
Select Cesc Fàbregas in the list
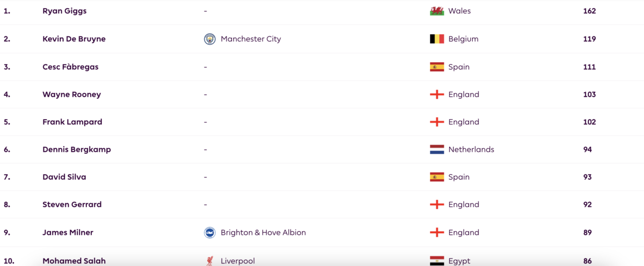tap(70, 67)
